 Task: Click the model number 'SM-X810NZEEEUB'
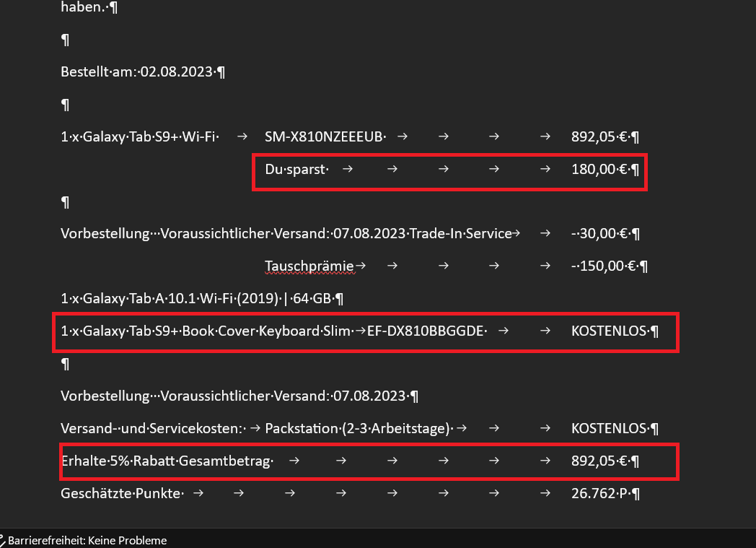tap(323, 137)
